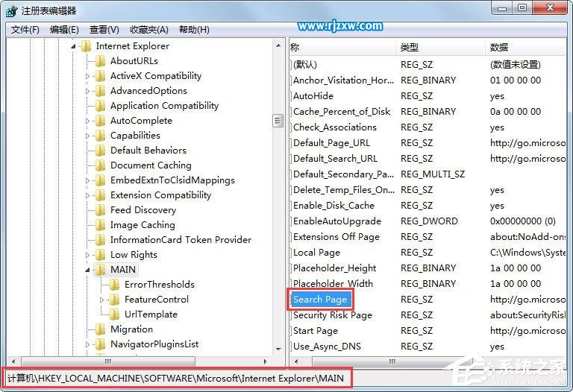Expand the NavigatorPluginsList node
The width and height of the screenshot is (573, 392).
pos(87,344)
